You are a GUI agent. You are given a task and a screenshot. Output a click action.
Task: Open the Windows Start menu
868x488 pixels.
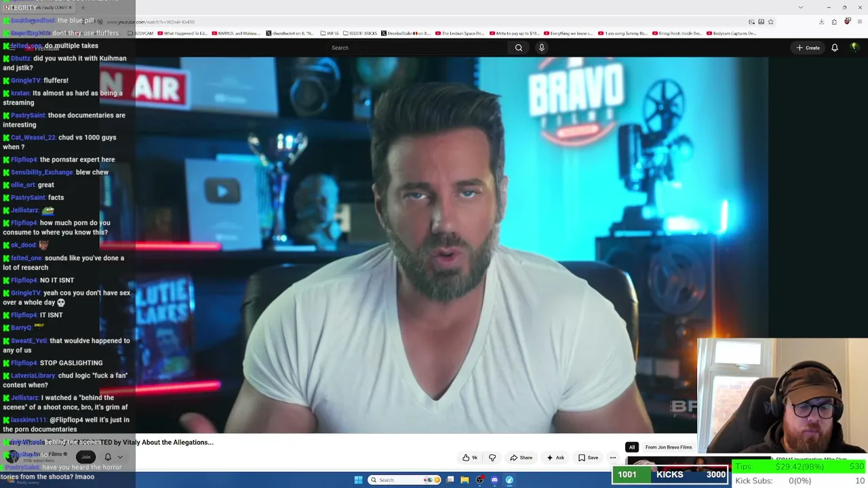point(359,480)
